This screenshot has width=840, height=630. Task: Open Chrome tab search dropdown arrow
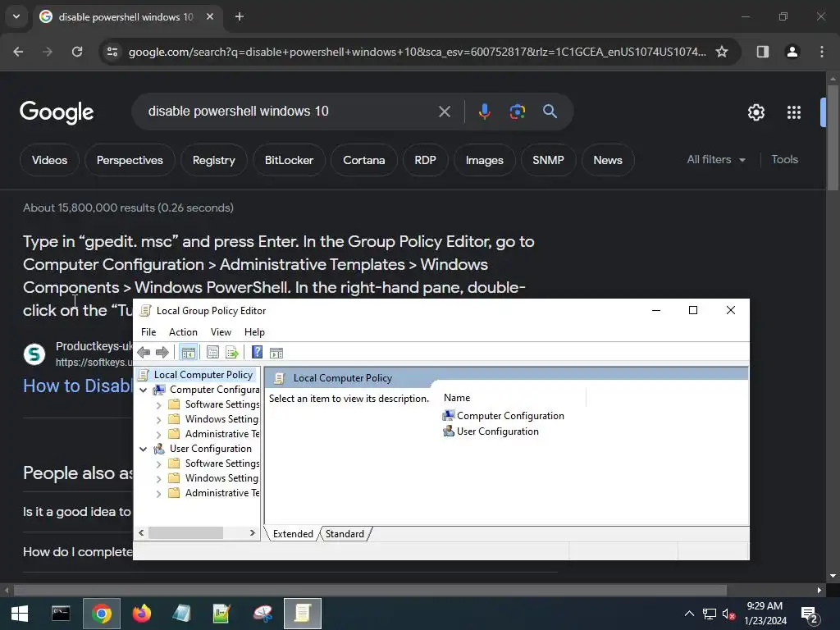click(16, 16)
